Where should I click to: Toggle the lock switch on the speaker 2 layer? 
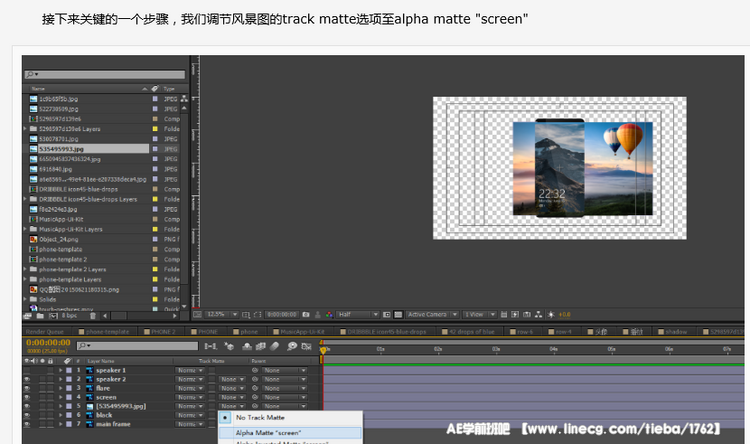tap(50, 379)
